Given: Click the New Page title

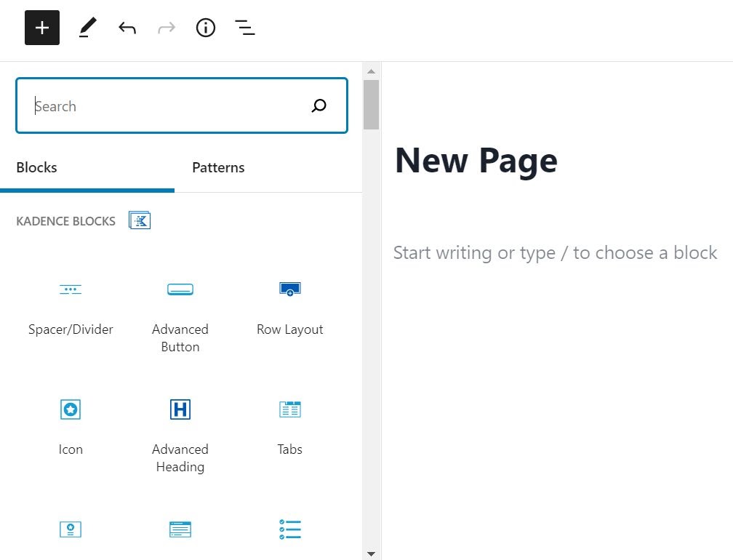Looking at the screenshot, I should point(476,160).
